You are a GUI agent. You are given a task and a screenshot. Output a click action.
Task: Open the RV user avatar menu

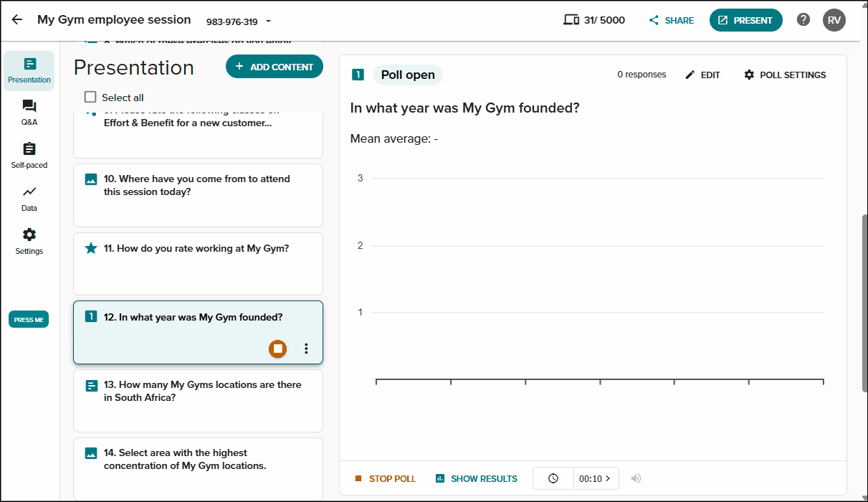click(834, 20)
